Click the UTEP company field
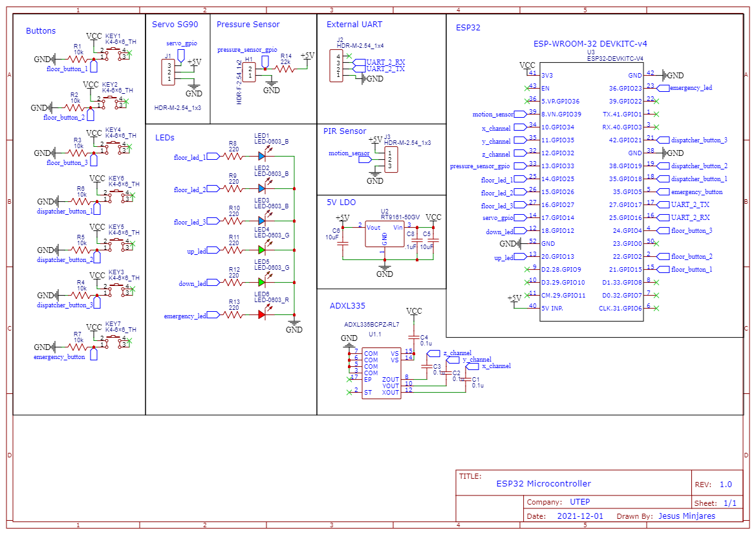 (x=580, y=502)
